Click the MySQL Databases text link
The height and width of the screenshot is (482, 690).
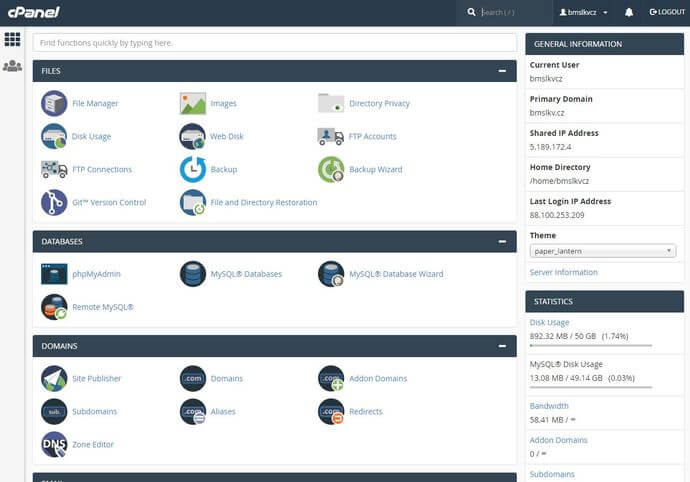pyautogui.click(x=246, y=274)
